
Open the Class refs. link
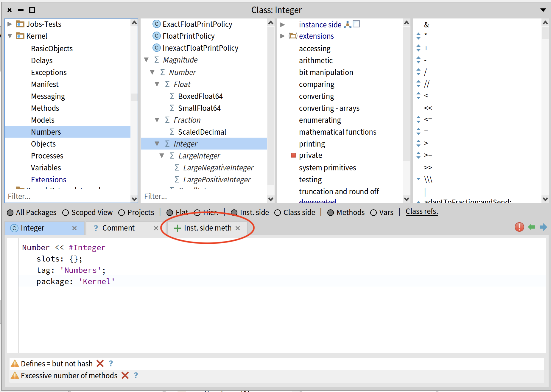coord(422,211)
